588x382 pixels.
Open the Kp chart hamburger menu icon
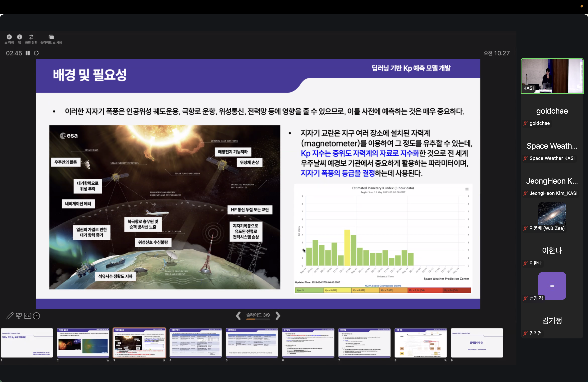point(467,189)
